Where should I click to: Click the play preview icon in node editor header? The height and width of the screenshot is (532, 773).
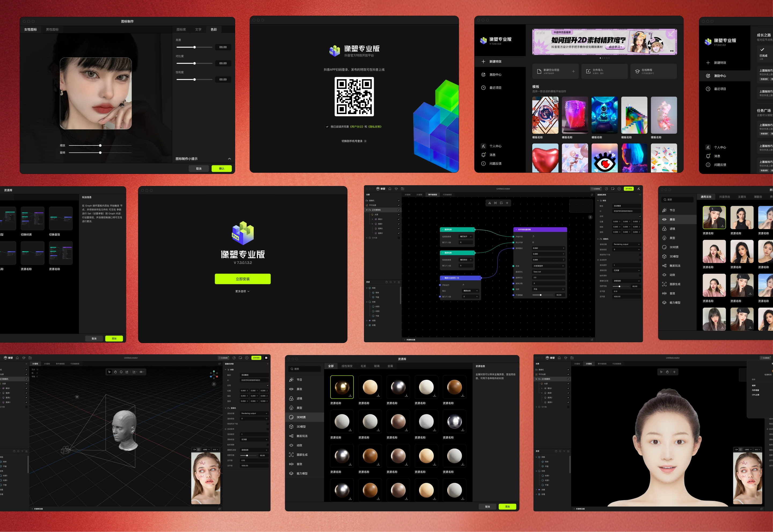click(619, 189)
